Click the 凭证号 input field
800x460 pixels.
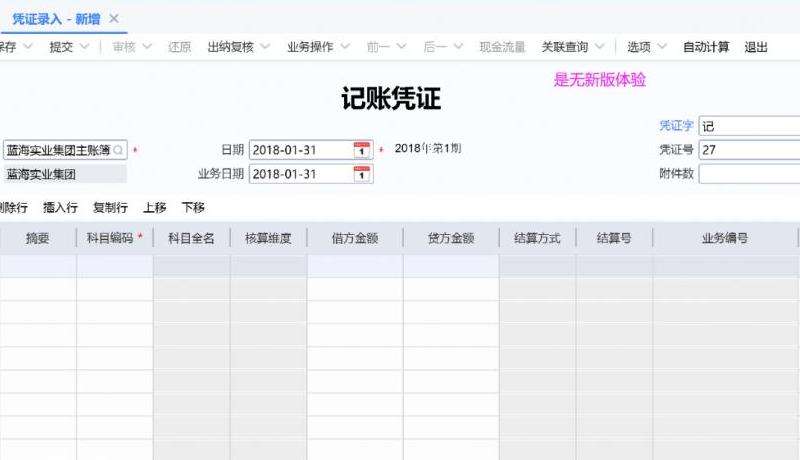[748, 150]
